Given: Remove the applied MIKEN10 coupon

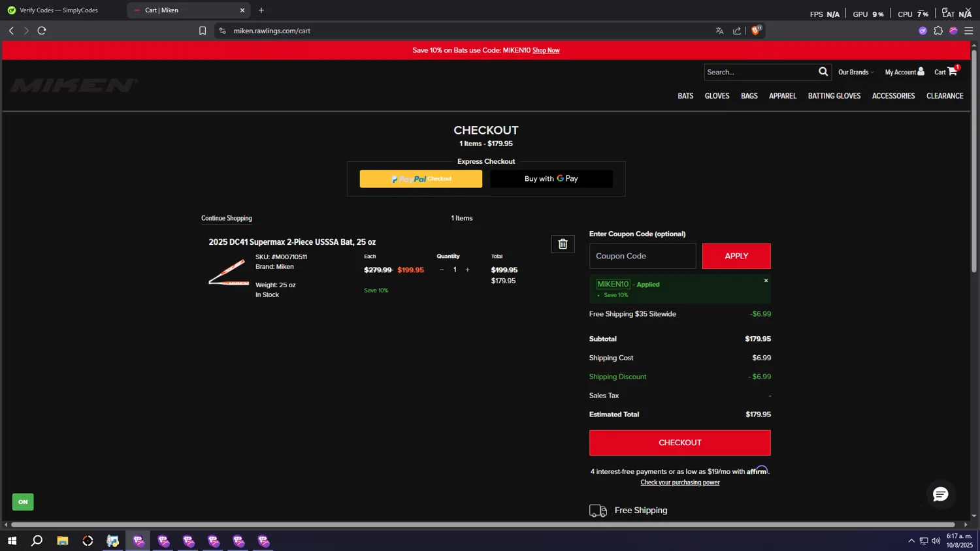Looking at the screenshot, I should (766, 281).
